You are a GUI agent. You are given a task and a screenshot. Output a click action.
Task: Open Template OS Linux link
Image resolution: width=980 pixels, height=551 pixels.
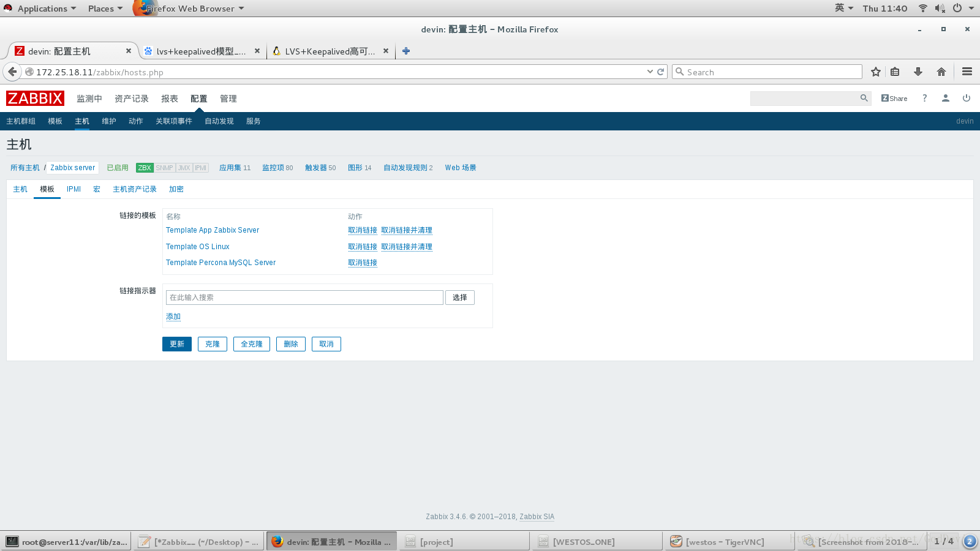198,247
